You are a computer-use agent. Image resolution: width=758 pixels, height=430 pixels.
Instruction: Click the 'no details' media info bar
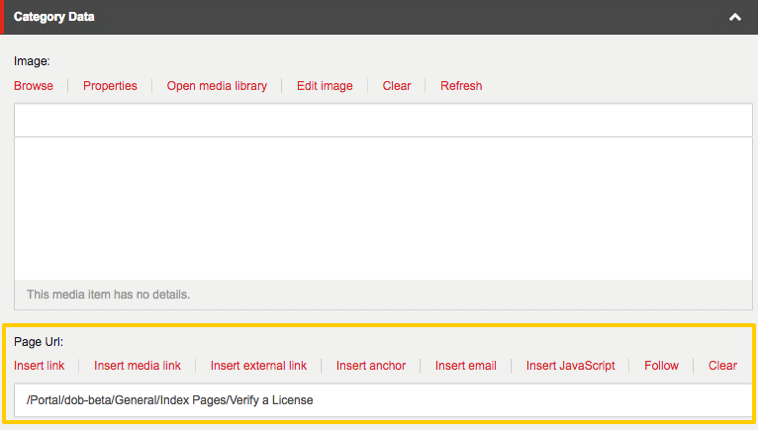pos(383,295)
